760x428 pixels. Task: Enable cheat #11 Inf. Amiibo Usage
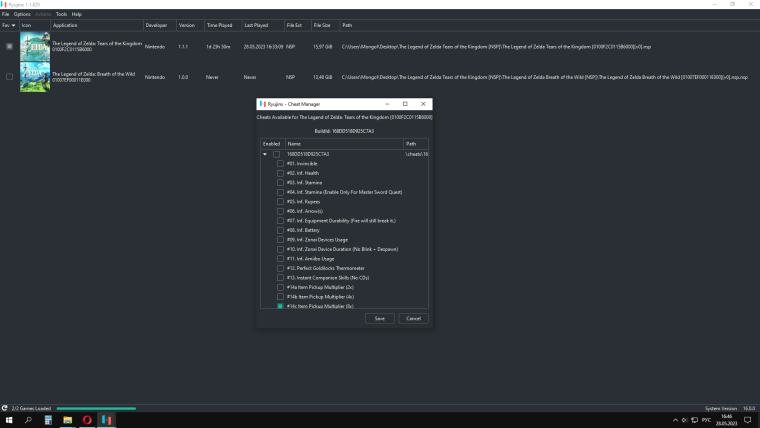coord(280,259)
